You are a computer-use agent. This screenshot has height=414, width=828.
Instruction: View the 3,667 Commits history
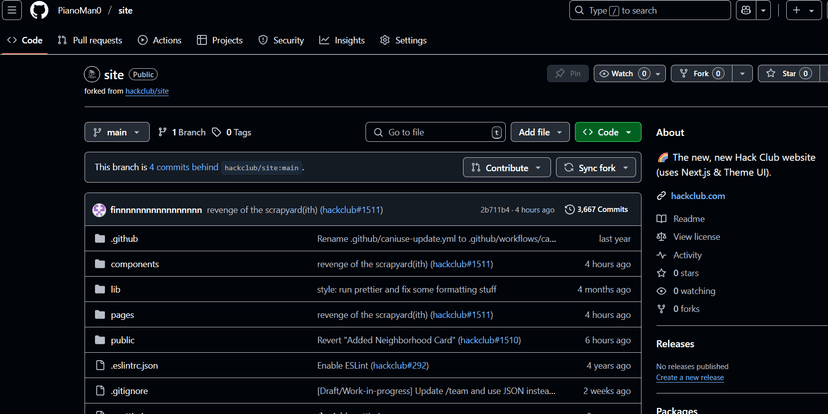(596, 210)
